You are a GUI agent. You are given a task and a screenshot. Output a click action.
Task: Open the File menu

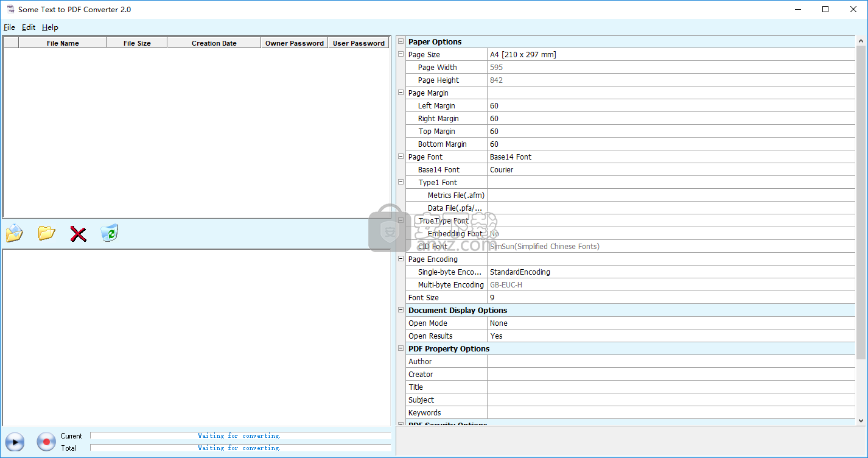pos(9,27)
